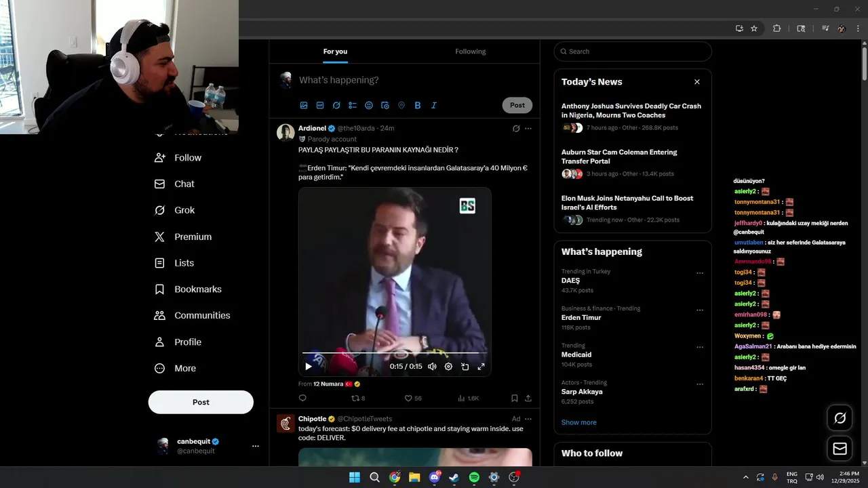The image size is (868, 488).
Task: Open the floating Grok button
Action: [840, 418]
